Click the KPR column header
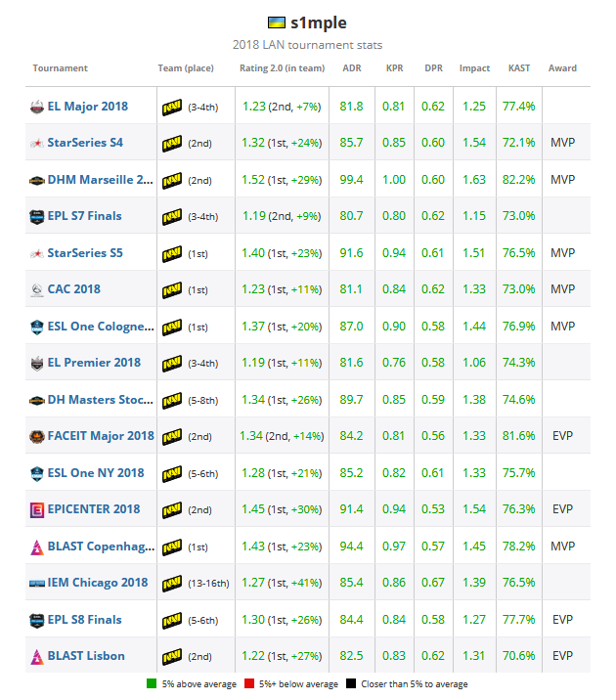This screenshot has height=700, width=616. coord(395,68)
